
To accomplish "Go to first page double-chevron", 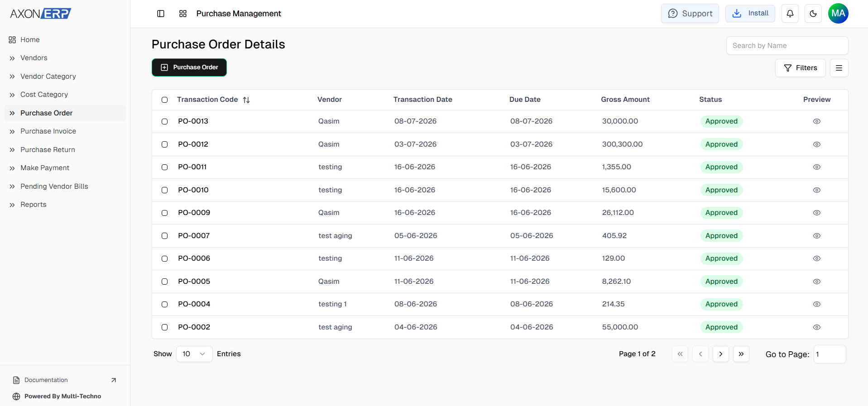I will pos(680,354).
